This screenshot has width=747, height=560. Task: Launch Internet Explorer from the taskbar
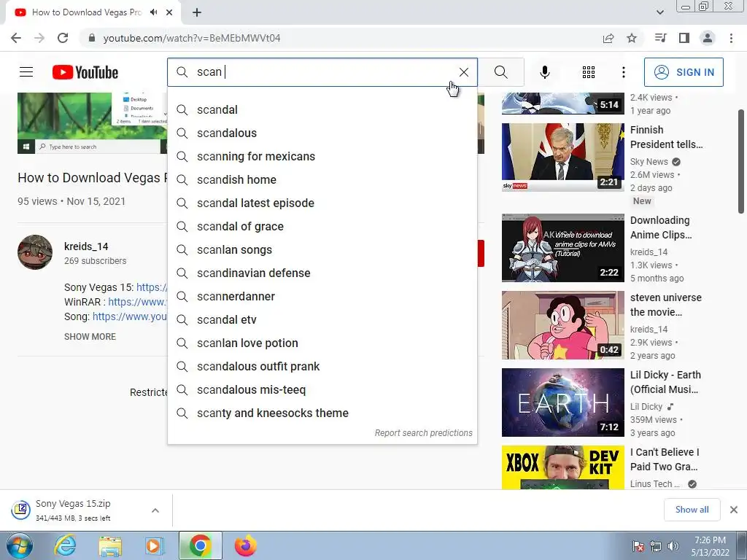point(65,546)
